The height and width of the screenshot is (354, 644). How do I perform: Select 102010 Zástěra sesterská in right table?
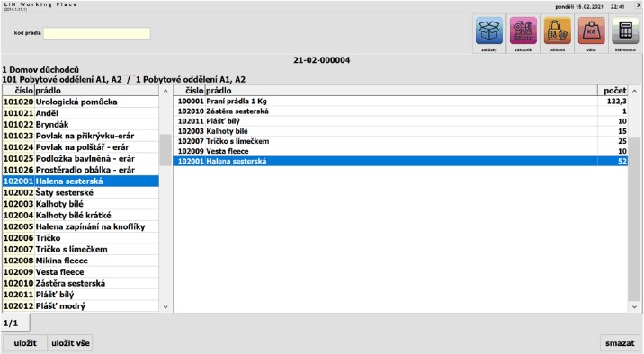click(x=400, y=111)
